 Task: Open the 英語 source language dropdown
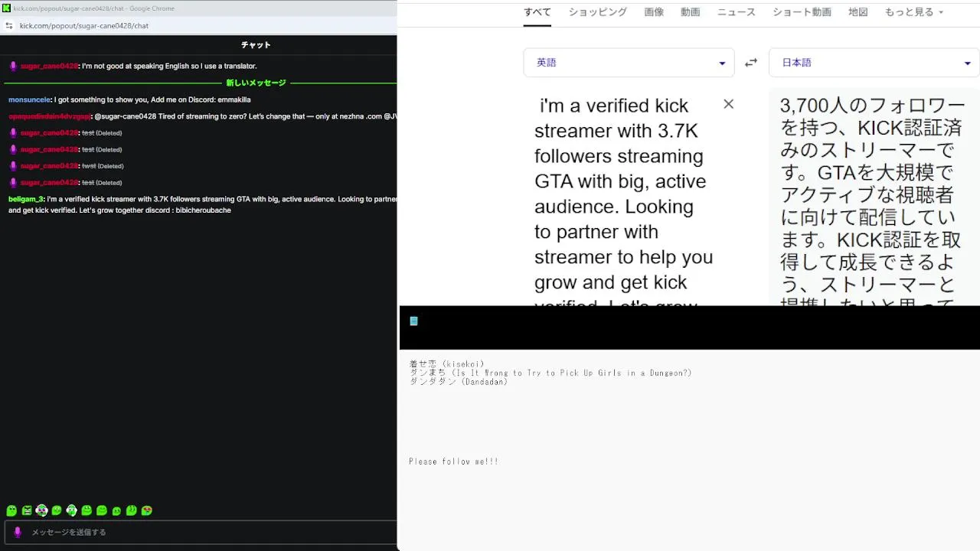click(629, 63)
